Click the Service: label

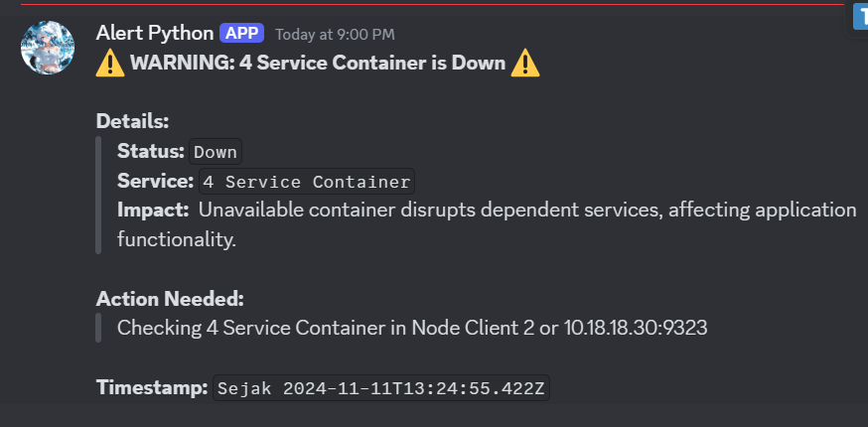(x=155, y=182)
